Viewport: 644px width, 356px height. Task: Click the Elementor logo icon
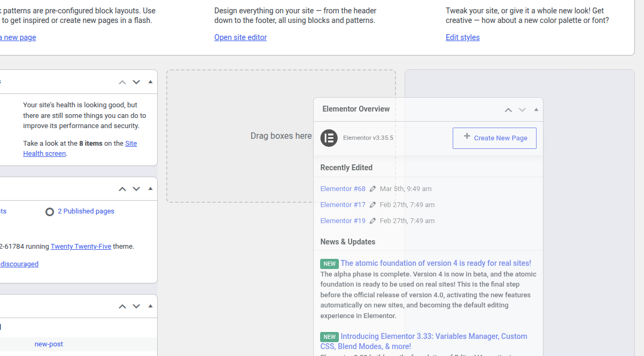(329, 138)
